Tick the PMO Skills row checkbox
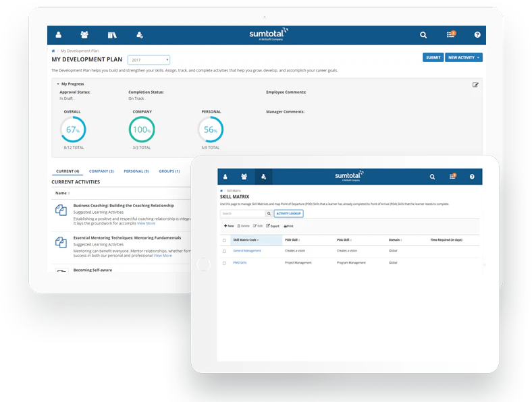This screenshot has width=532, height=402. click(224, 263)
